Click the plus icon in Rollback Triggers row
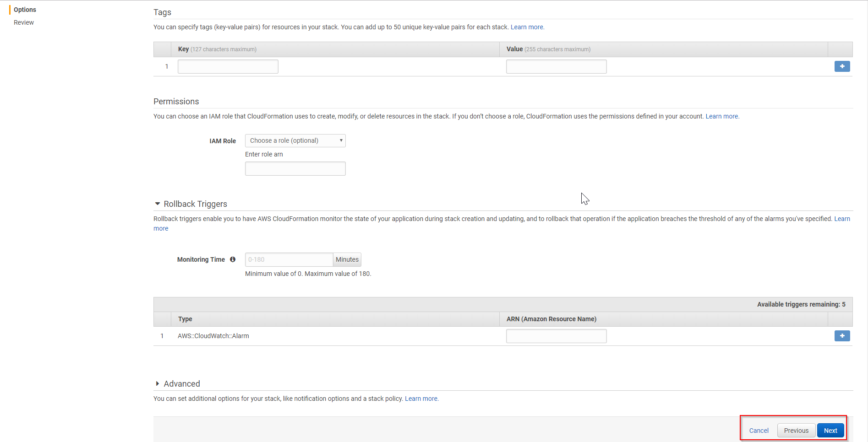Viewport: 868px width, 442px height. (842, 336)
